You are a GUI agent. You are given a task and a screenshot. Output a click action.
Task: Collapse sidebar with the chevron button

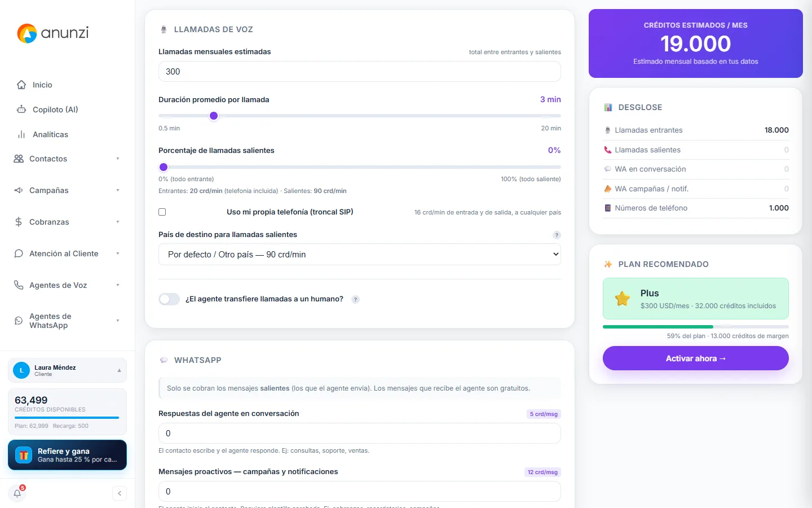pos(120,493)
